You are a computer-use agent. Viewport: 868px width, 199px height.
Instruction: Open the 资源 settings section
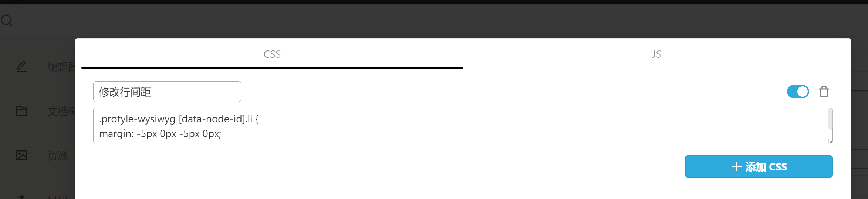click(58, 156)
